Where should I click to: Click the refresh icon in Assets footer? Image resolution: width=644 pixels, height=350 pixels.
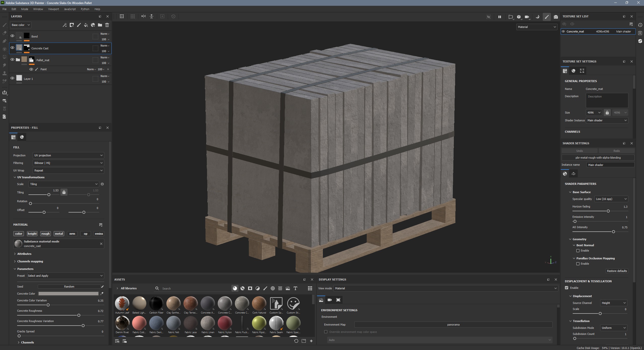(x=296, y=341)
